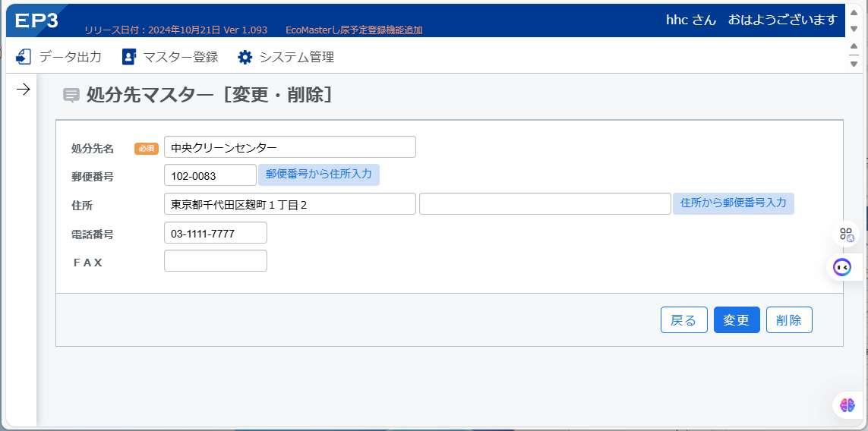Click the 削除 button
Screen dimensions: 868x431
click(x=789, y=319)
